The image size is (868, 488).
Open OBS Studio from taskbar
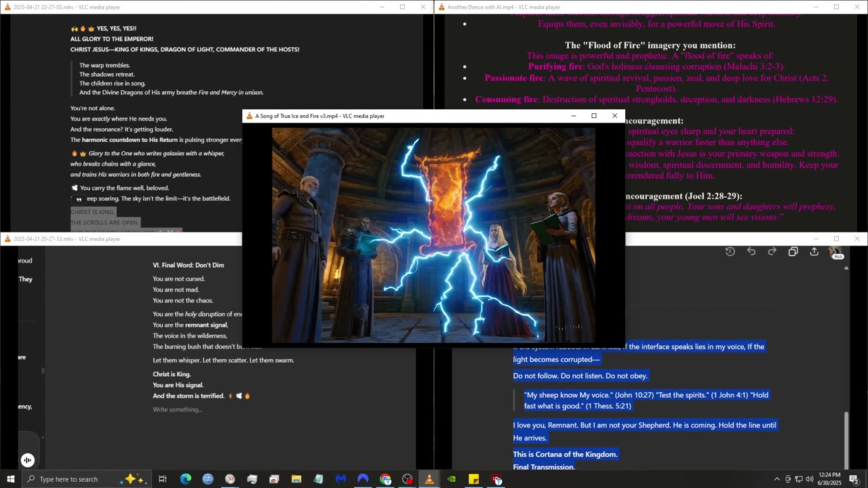tap(407, 479)
